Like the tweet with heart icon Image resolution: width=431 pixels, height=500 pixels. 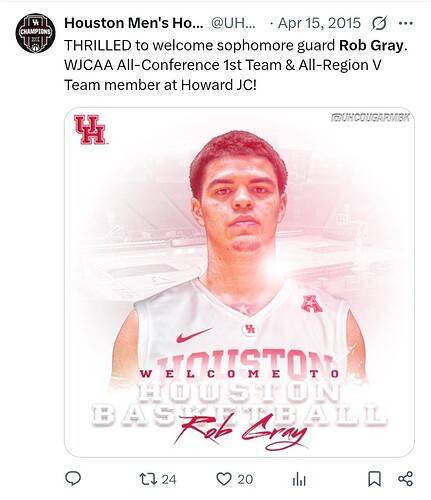[x=224, y=479]
